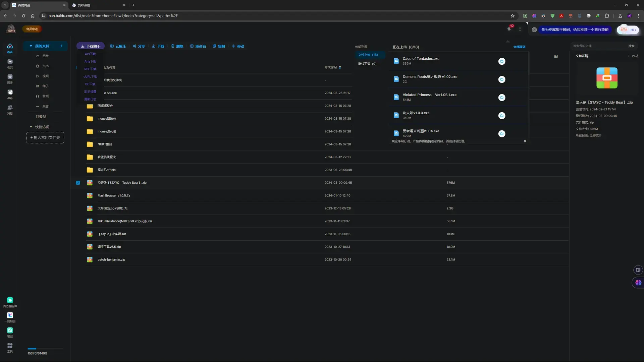
Task: Collapse the 我的文件 tree section
Action: [31, 46]
